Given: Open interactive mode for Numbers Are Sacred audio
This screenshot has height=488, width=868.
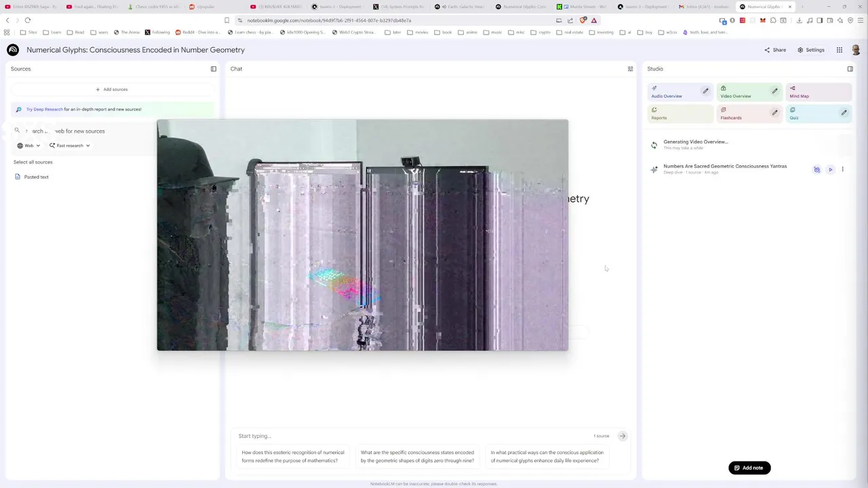Looking at the screenshot, I should [816, 169].
